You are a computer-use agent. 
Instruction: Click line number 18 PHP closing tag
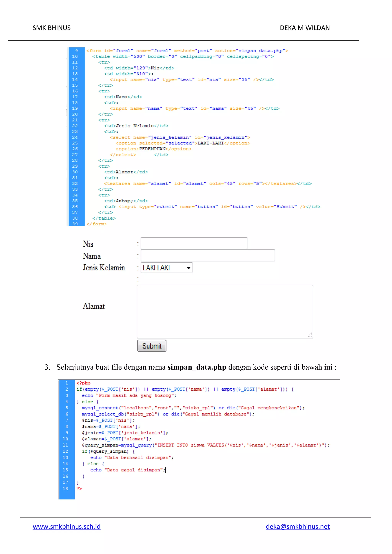pyautogui.click(x=65, y=488)
